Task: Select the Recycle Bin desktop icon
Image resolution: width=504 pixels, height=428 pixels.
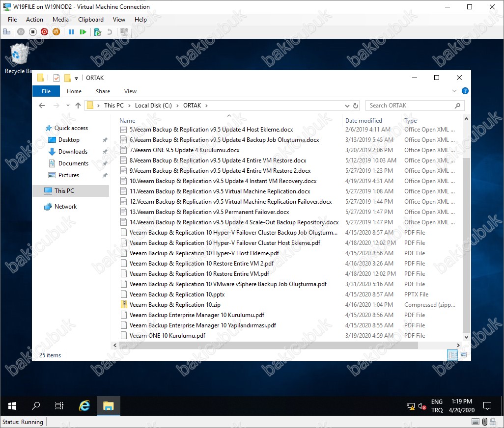Action: coord(19,59)
